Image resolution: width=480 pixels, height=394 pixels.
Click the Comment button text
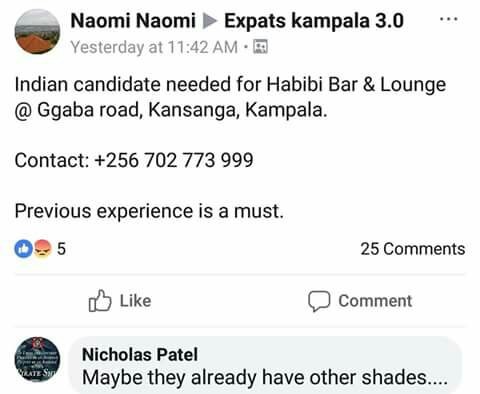375,301
